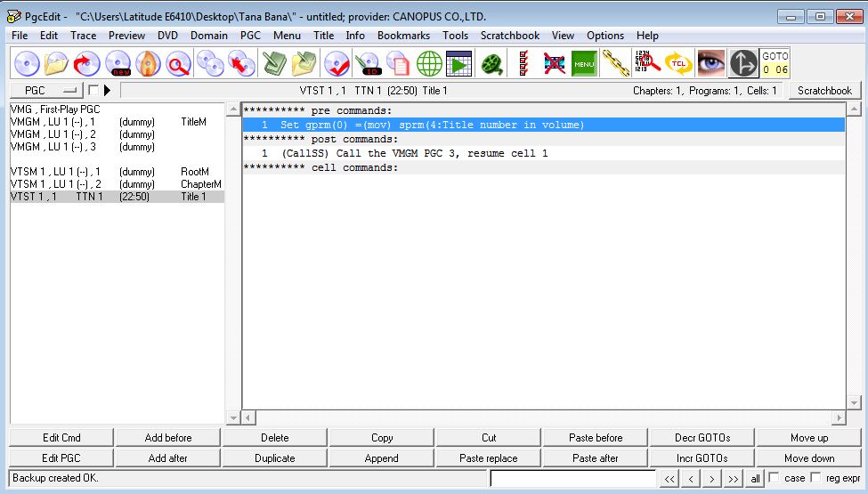The height and width of the screenshot is (494, 868).
Task: Click the Move down button
Action: pos(809,458)
